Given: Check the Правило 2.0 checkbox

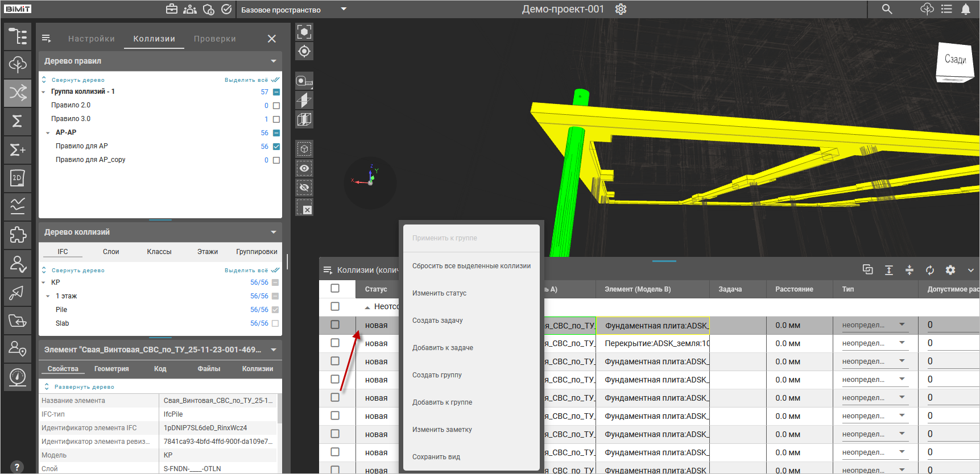Looking at the screenshot, I should point(276,106).
